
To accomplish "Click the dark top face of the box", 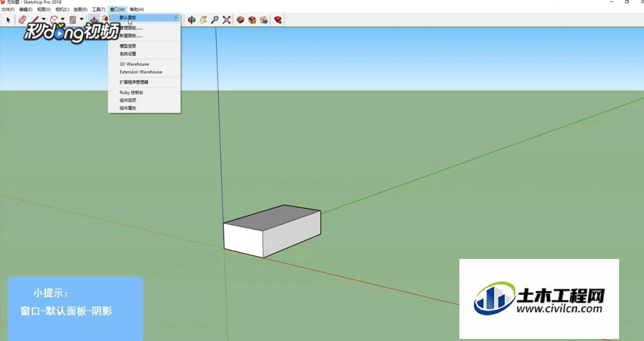I will (x=272, y=217).
